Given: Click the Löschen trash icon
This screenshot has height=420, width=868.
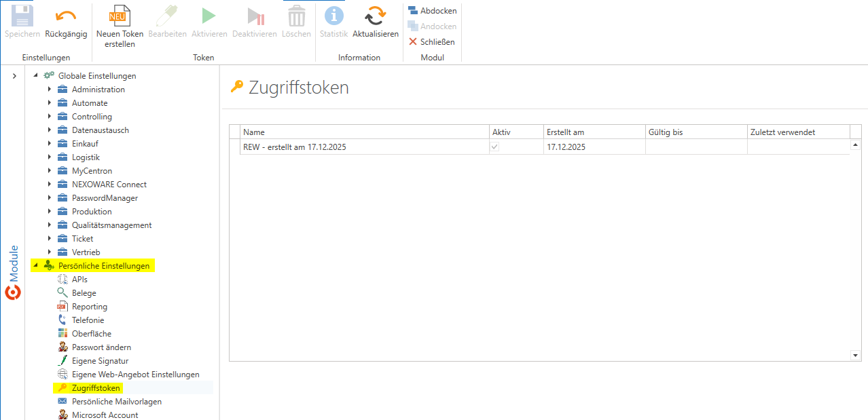Looking at the screenshot, I should [x=296, y=16].
